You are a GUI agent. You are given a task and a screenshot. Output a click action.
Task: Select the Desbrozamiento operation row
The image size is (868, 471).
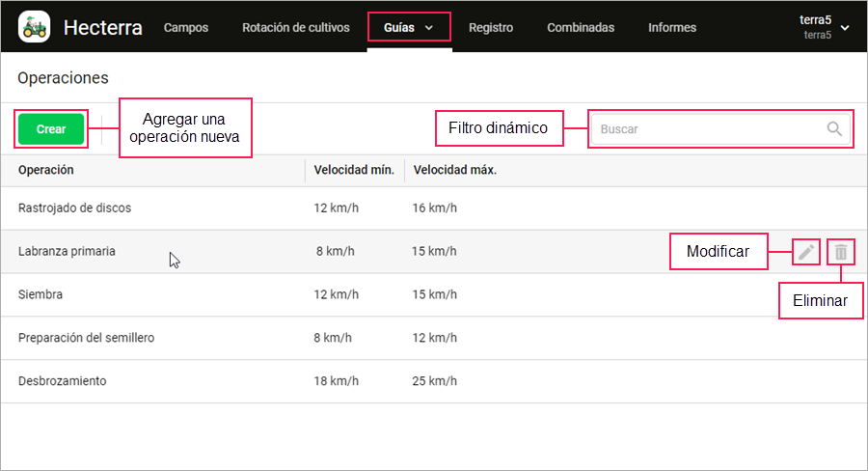pos(434,381)
